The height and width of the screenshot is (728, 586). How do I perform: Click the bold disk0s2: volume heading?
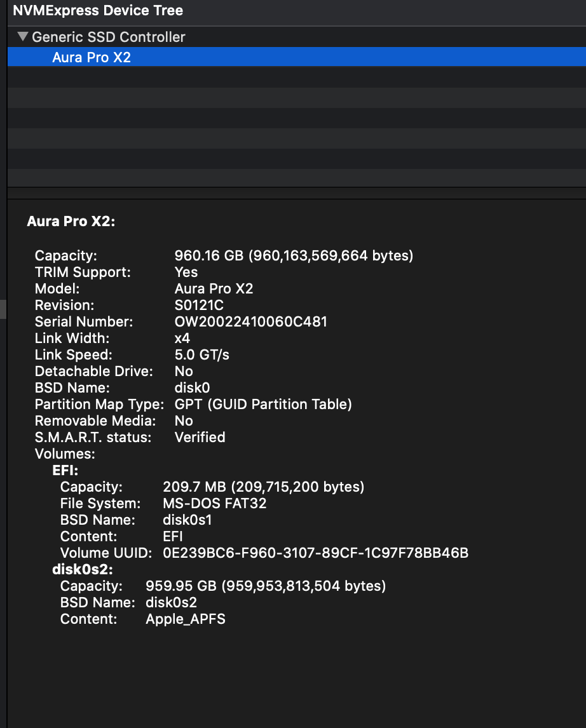coord(83,569)
